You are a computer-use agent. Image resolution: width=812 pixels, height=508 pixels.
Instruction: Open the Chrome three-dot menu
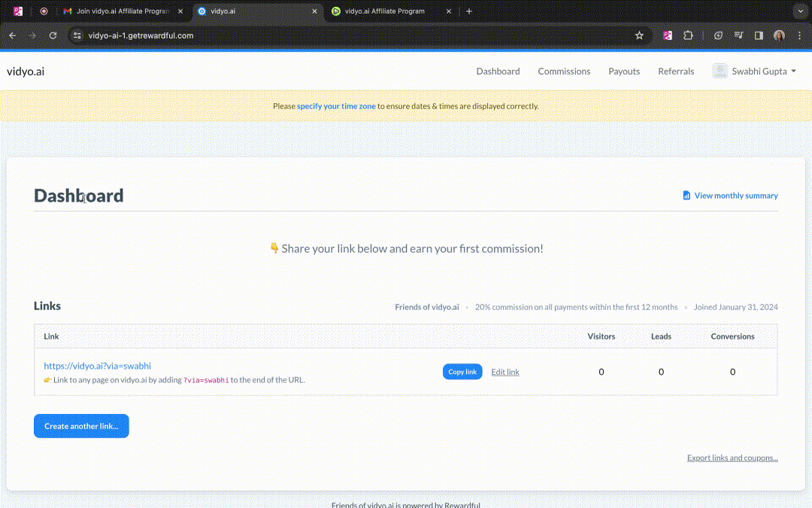coord(799,36)
